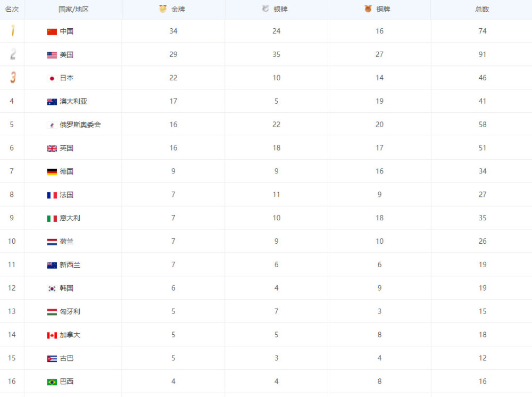Click the 银牌 column header label

coord(280,10)
